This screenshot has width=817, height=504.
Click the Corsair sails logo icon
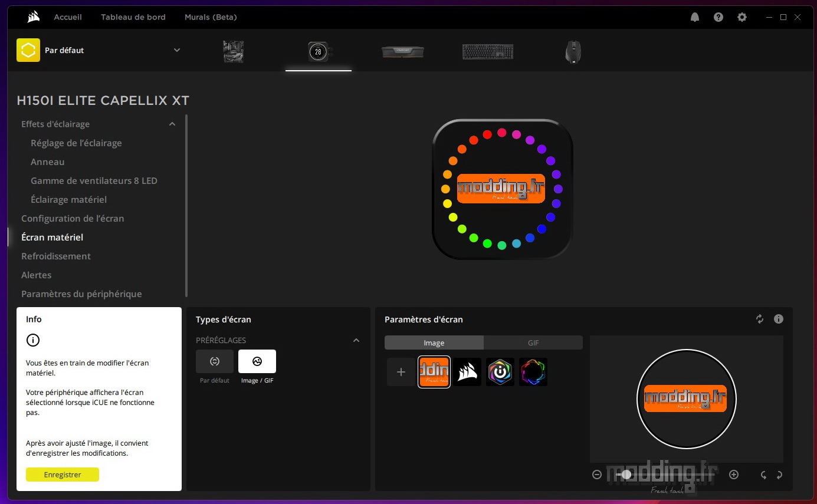tap(34, 17)
